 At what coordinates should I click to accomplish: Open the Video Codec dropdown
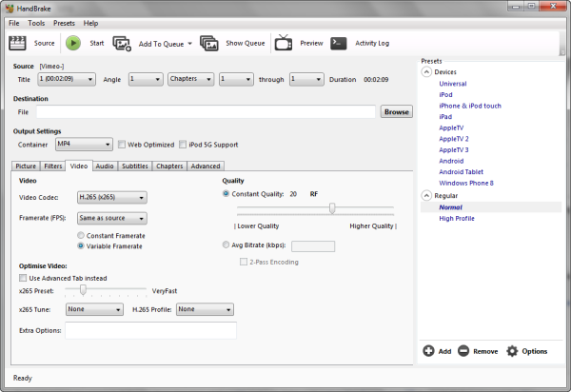(111, 198)
